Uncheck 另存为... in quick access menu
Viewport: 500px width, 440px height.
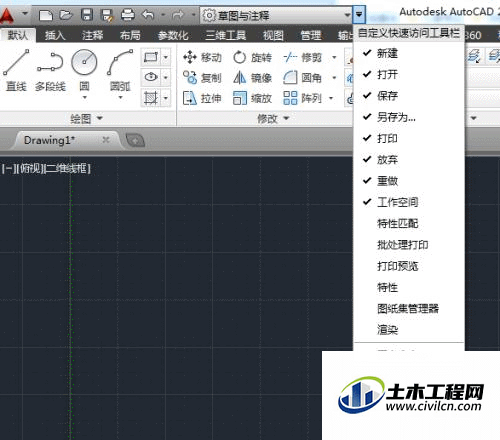409,117
